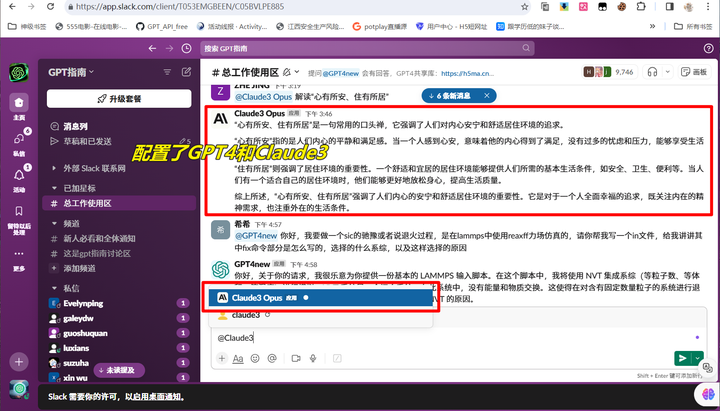Screen dimensions: 720x411
Task: Click the @GPT4new mention in 希希's message
Action: pyautogui.click(x=256, y=236)
